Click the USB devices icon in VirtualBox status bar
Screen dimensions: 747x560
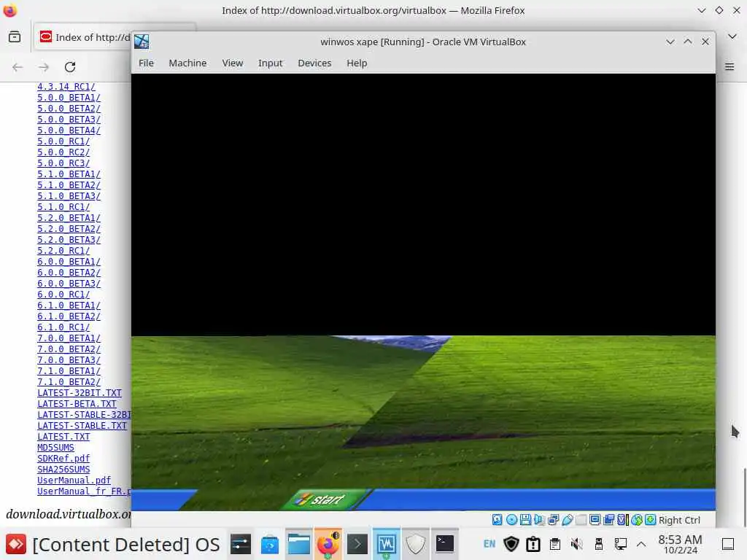pyautogui.click(x=567, y=520)
